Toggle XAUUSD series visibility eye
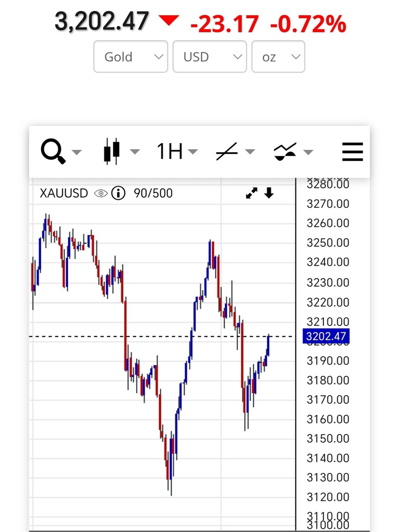This screenshot has width=399, height=532. coord(101,193)
